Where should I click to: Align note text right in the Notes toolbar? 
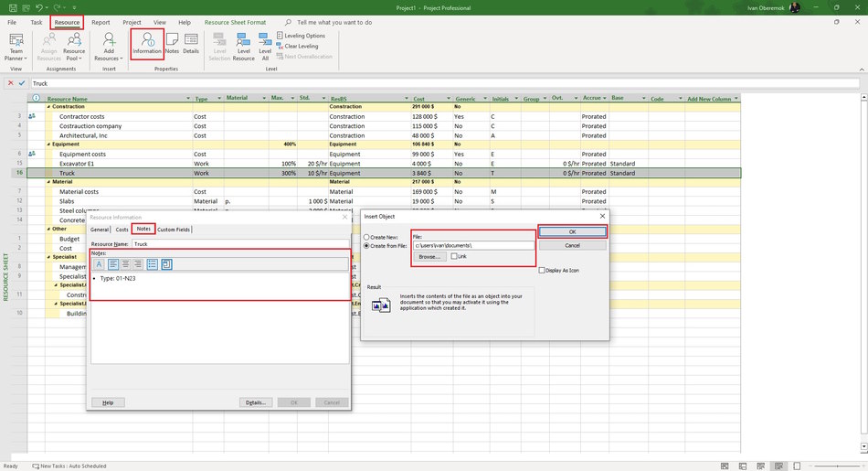[x=138, y=264]
